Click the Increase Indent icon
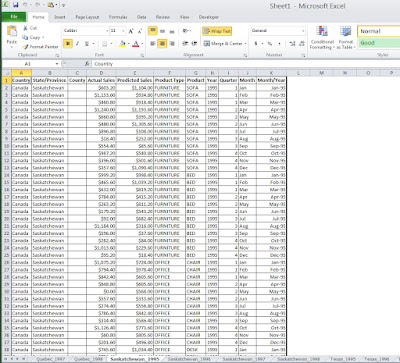This screenshot has width=400, height=363. pyautogui.click(x=194, y=44)
